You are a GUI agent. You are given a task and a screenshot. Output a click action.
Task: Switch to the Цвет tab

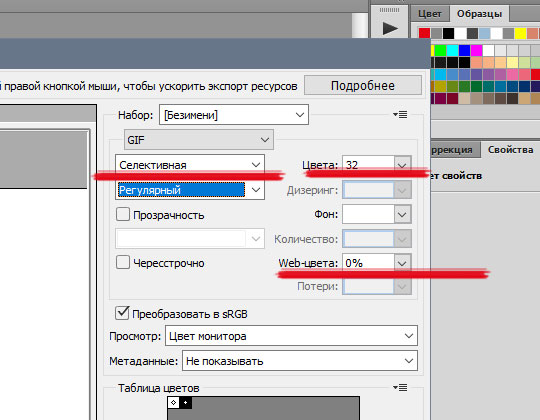(429, 14)
